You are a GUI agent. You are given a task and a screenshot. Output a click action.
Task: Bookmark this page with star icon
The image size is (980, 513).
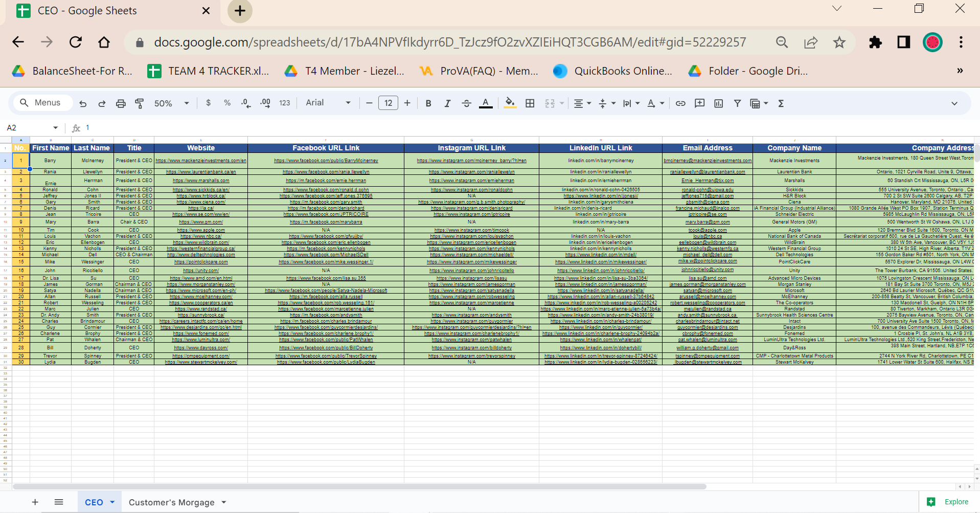[839, 42]
